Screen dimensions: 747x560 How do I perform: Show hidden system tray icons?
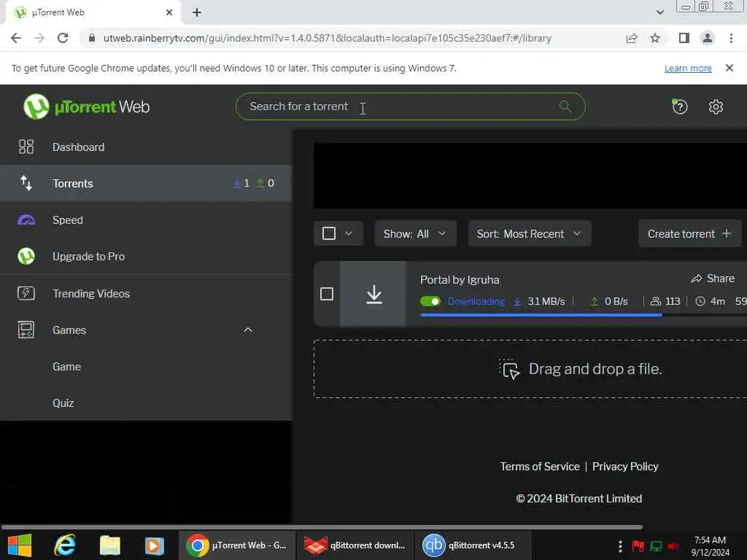pos(620,545)
